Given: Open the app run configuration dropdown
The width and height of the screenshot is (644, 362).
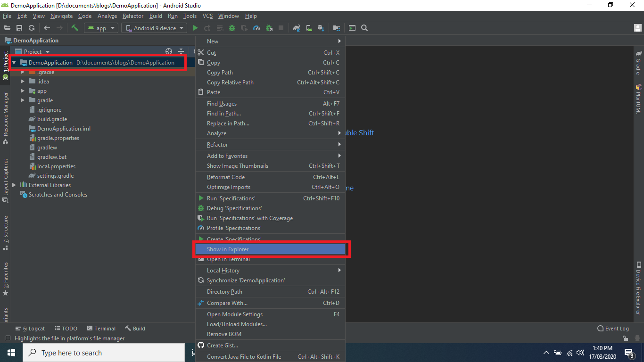Looking at the screenshot, I should pyautogui.click(x=101, y=28).
